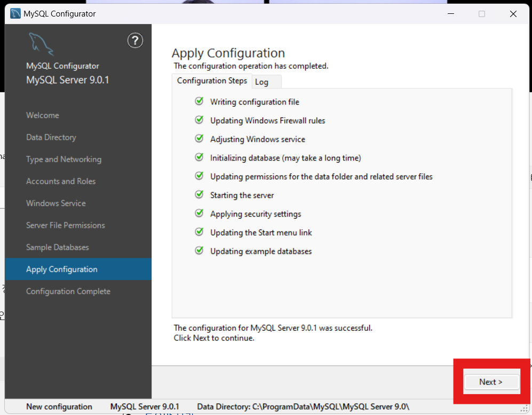Click 'Writing configuration file' step text

click(x=255, y=102)
